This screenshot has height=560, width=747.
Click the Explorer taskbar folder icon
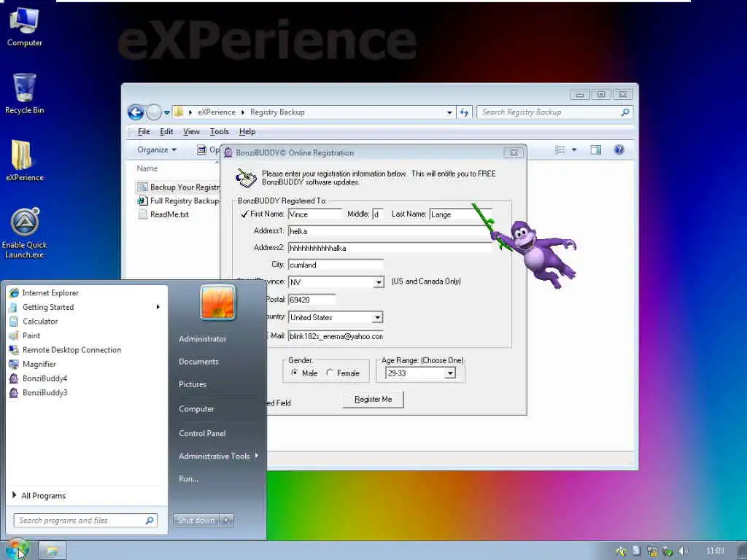pos(52,551)
